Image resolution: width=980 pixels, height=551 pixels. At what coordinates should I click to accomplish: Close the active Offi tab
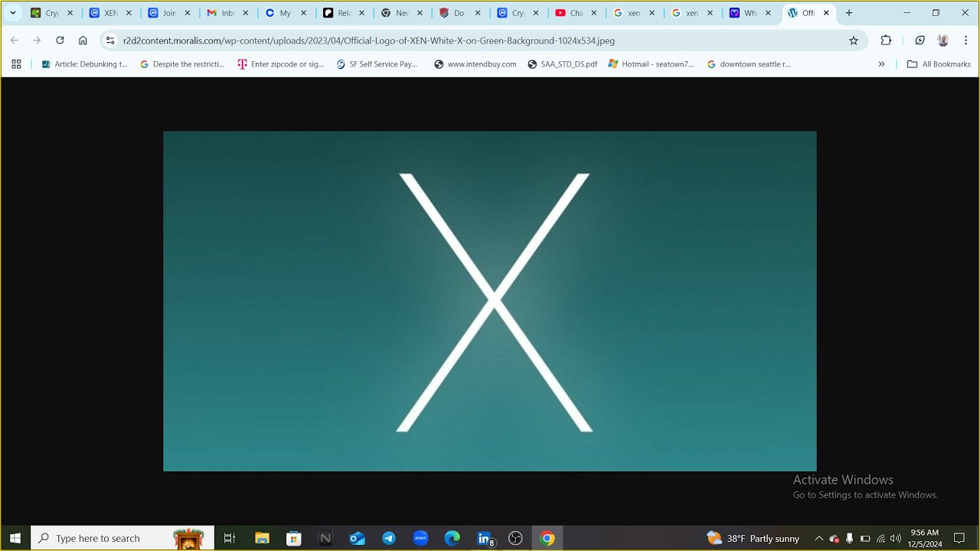tap(826, 13)
